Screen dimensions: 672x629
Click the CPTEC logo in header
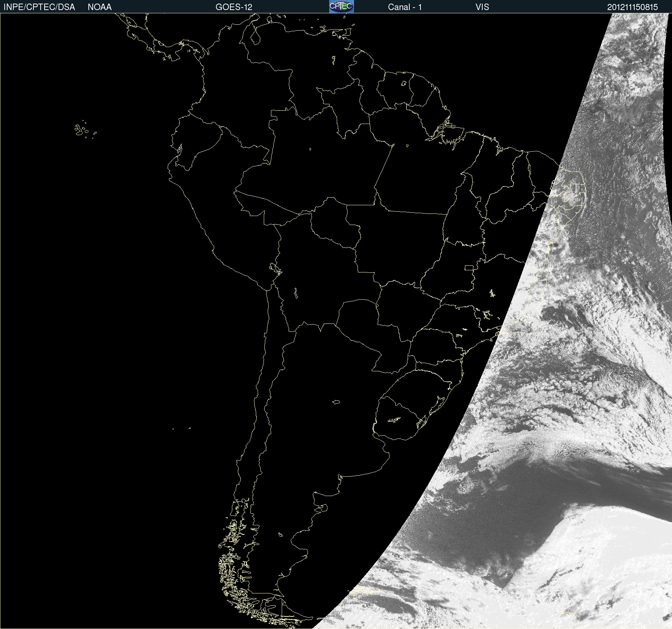click(x=341, y=6)
